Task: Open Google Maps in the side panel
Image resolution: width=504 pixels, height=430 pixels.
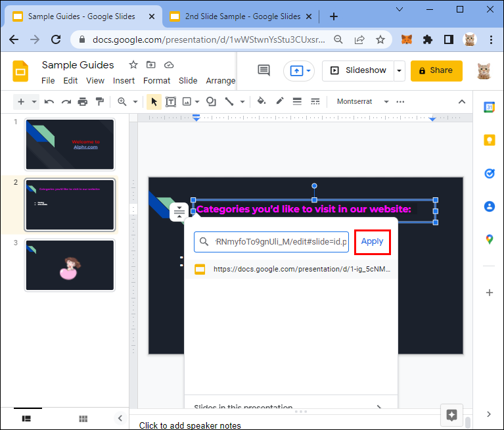Action: click(x=489, y=239)
